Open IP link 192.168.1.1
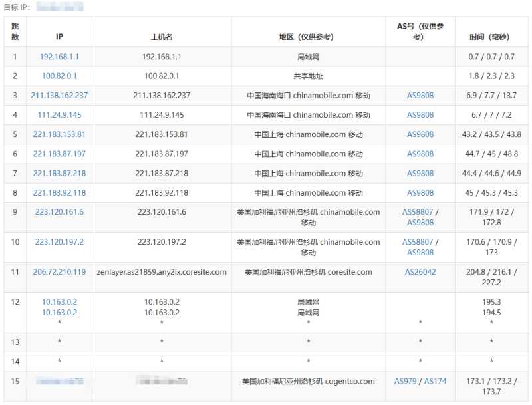The image size is (532, 405). tap(59, 57)
